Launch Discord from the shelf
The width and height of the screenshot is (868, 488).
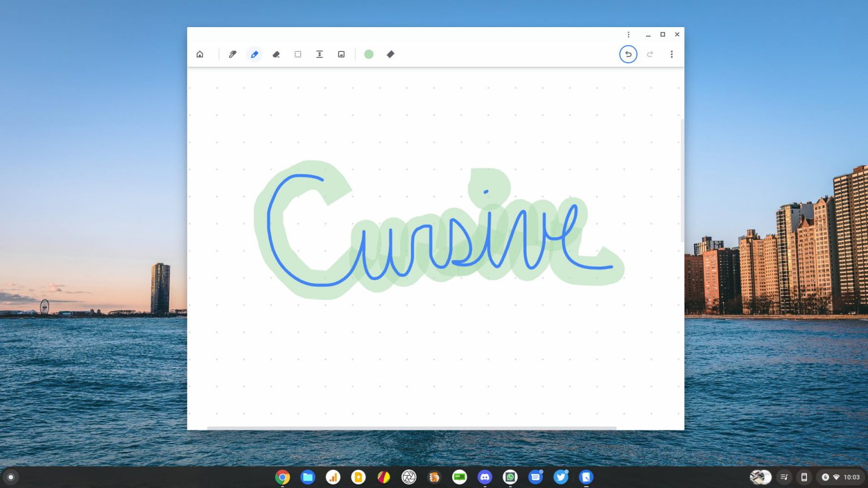point(485,477)
